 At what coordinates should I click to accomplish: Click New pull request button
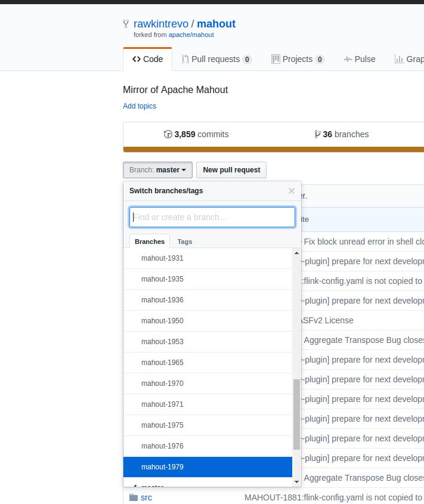231,170
